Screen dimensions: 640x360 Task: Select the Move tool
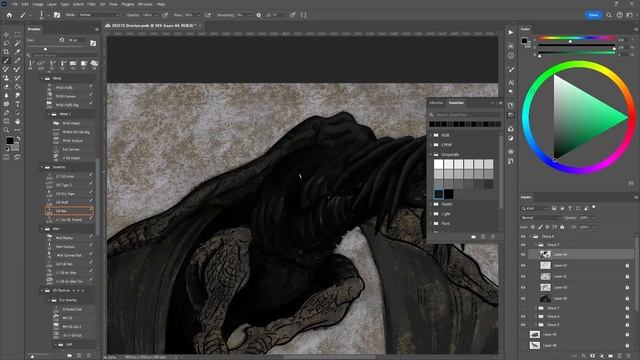tap(7, 35)
